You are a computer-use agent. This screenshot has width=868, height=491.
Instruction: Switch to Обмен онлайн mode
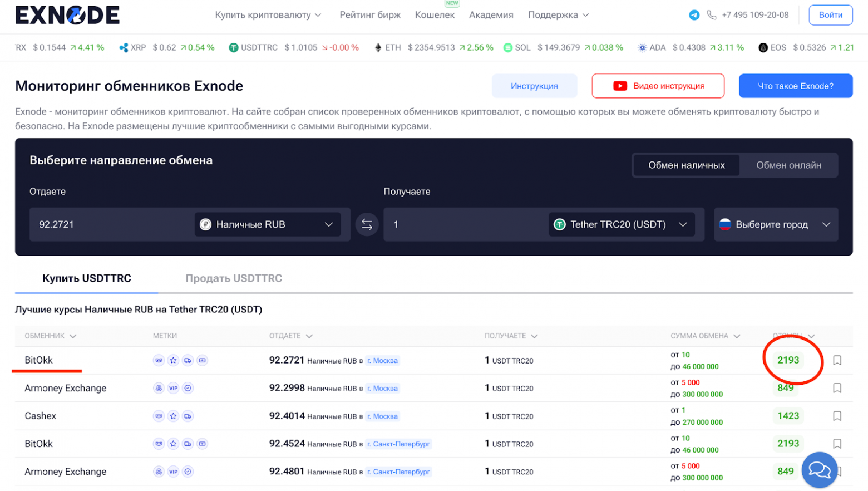pos(788,165)
